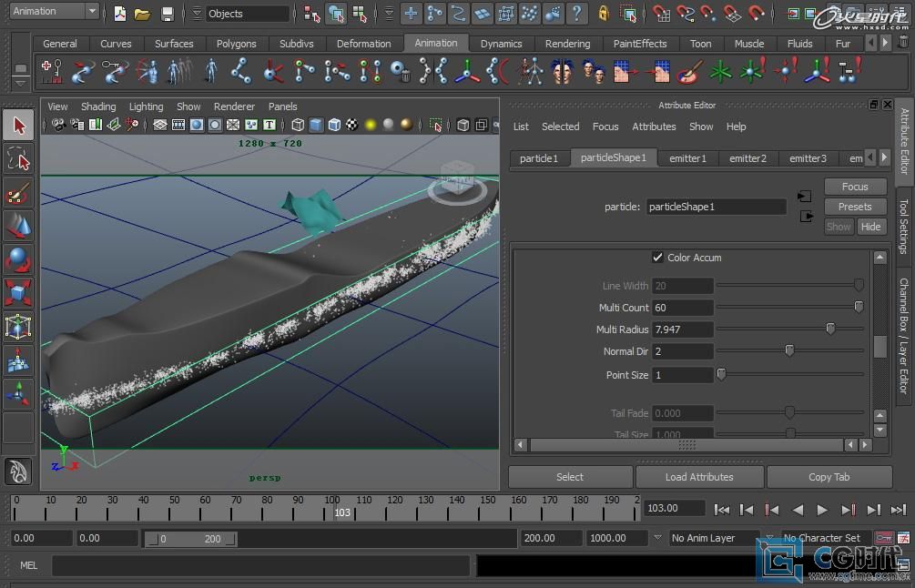This screenshot has width=915, height=588.
Task: Open the Shading viewport menu
Action: [x=98, y=106]
